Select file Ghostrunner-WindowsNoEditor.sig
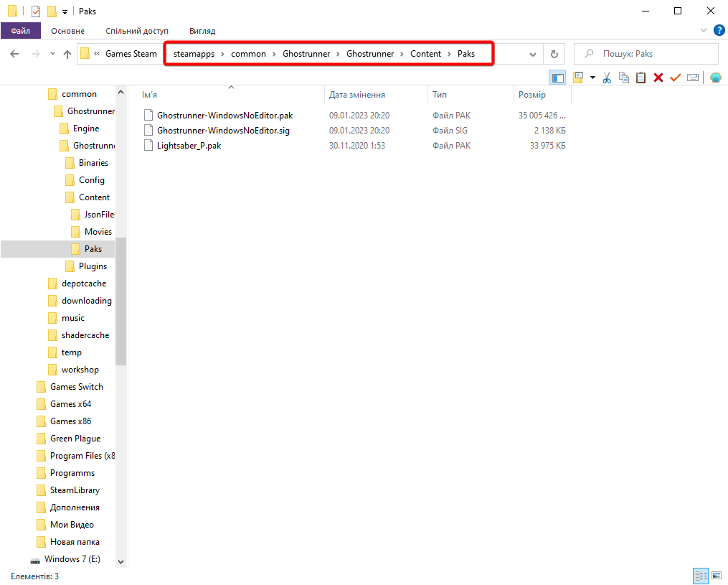This screenshot has width=728, height=585. (223, 131)
